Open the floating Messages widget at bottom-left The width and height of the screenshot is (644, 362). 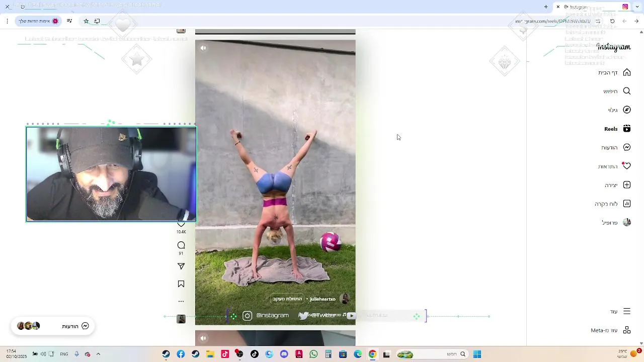click(x=53, y=326)
